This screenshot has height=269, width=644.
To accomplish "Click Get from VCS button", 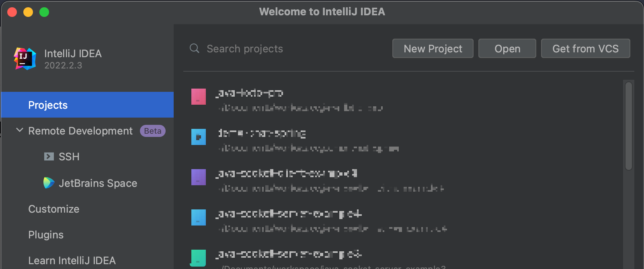I will click(586, 48).
